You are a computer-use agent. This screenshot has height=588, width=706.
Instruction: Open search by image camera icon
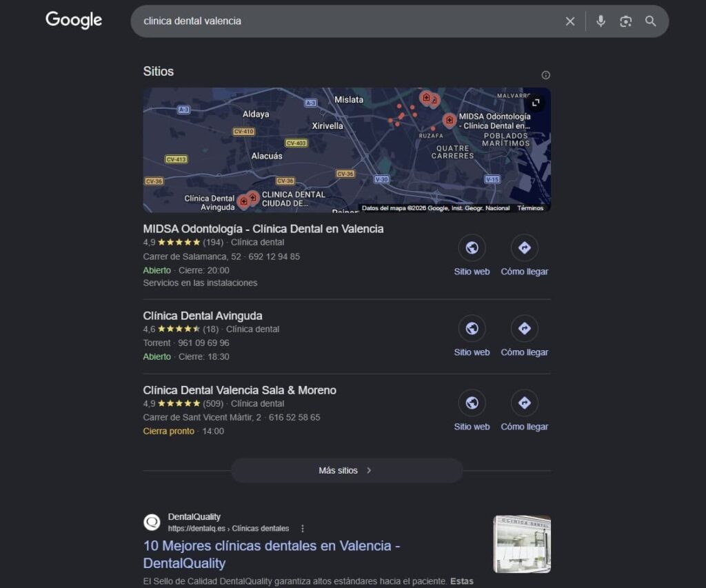[x=625, y=21]
